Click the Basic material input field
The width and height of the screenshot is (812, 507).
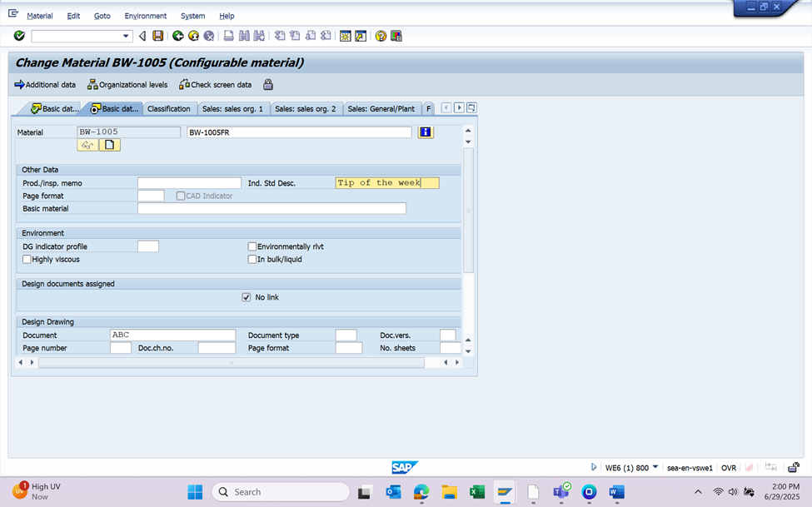(x=271, y=208)
